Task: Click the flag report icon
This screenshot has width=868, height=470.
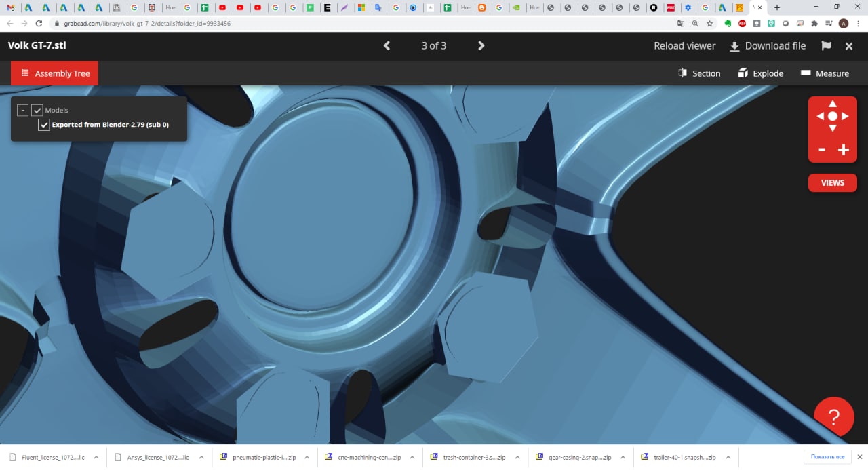Action: (x=826, y=46)
